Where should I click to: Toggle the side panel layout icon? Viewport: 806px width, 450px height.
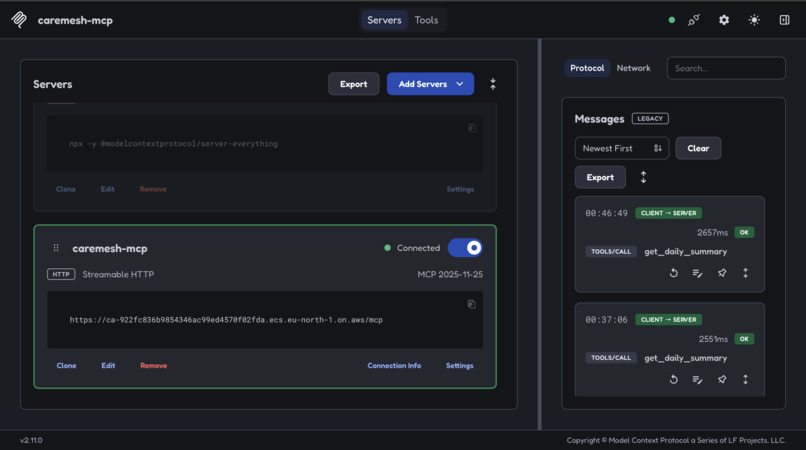(x=784, y=20)
